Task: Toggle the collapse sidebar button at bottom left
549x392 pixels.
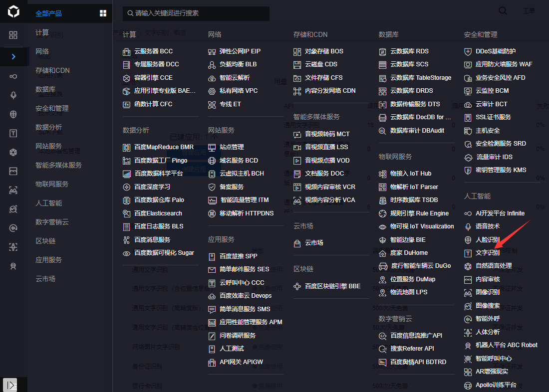Action: point(10,385)
